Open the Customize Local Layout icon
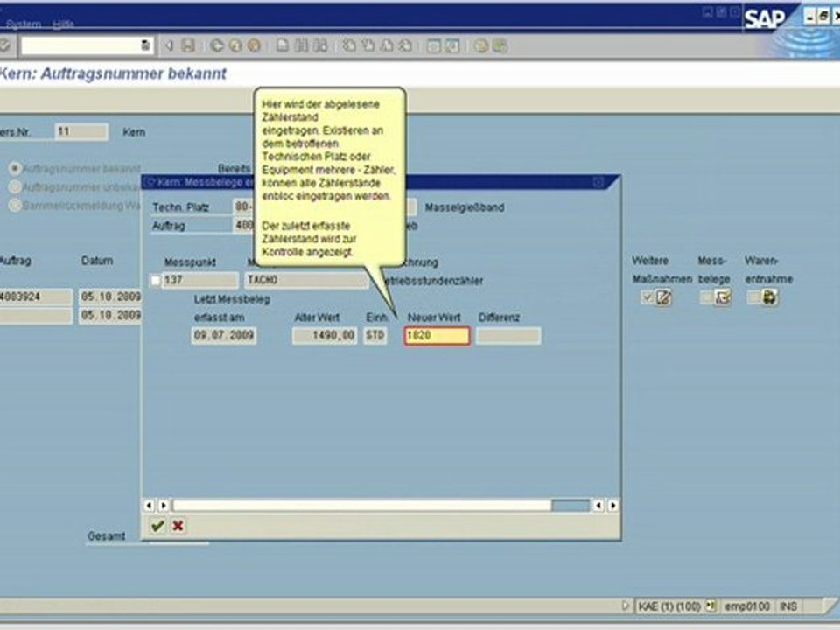Screen dimensions: 840x630 click(x=500, y=46)
